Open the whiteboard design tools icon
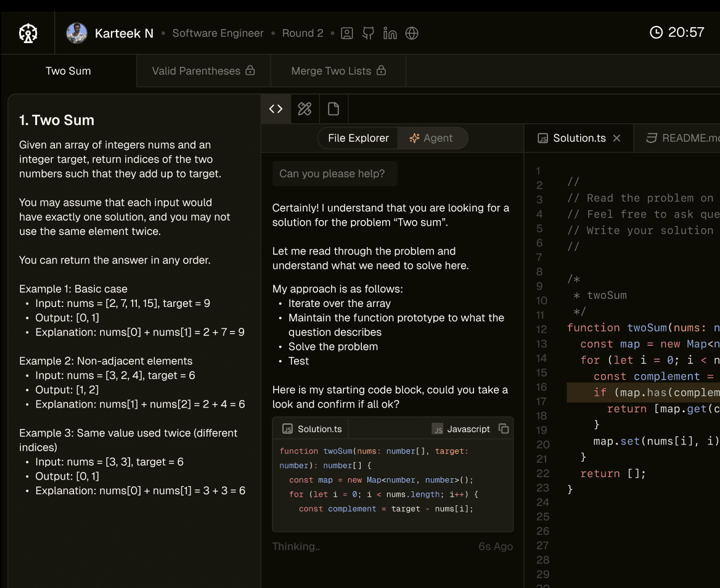 click(x=305, y=109)
